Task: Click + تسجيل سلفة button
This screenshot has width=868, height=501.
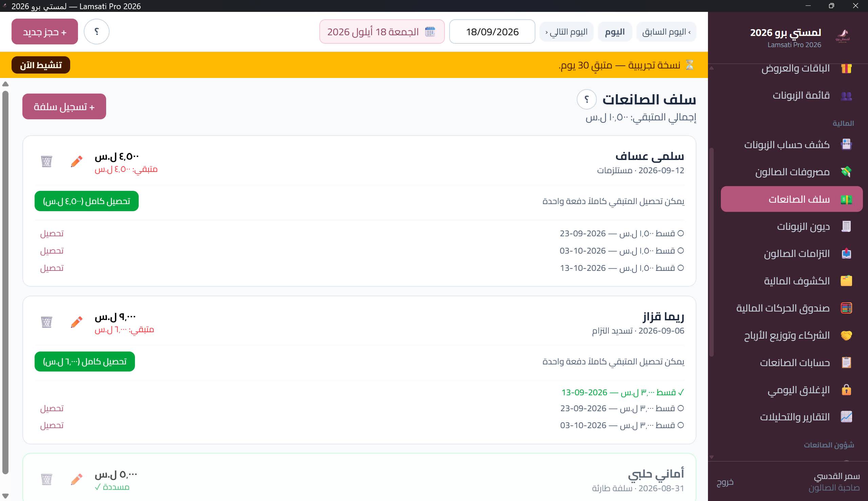Action: click(64, 107)
